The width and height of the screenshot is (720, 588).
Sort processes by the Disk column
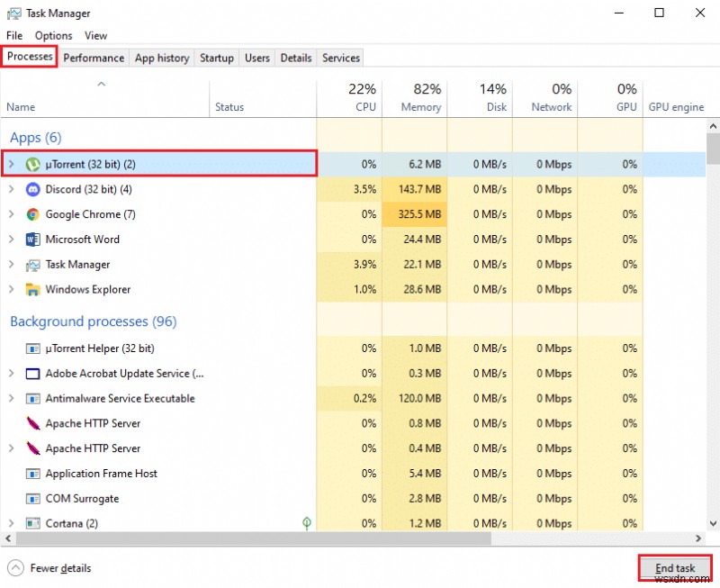point(480,99)
